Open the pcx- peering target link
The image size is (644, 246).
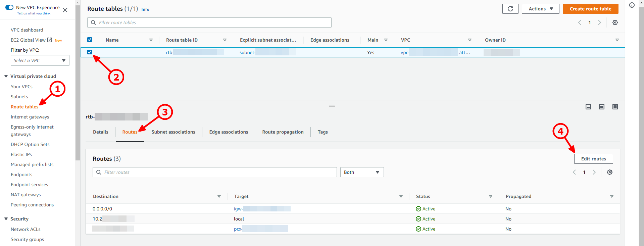(261, 229)
